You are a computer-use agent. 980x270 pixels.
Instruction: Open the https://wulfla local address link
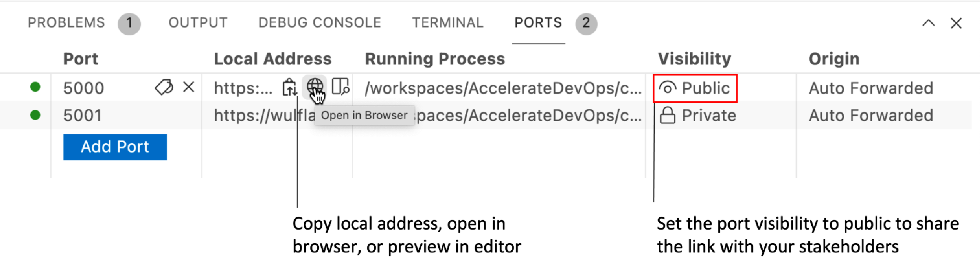[x=265, y=115]
